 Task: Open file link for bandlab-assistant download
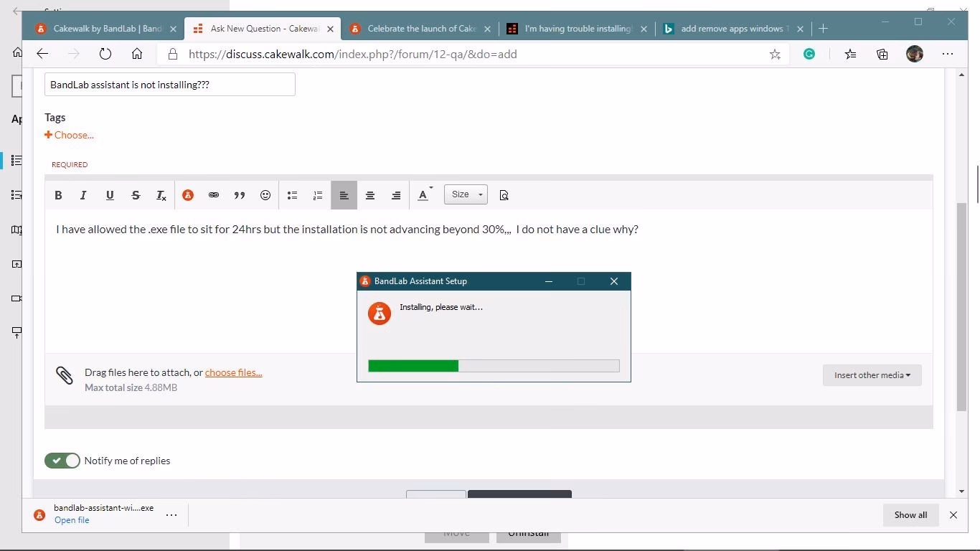coord(72,520)
